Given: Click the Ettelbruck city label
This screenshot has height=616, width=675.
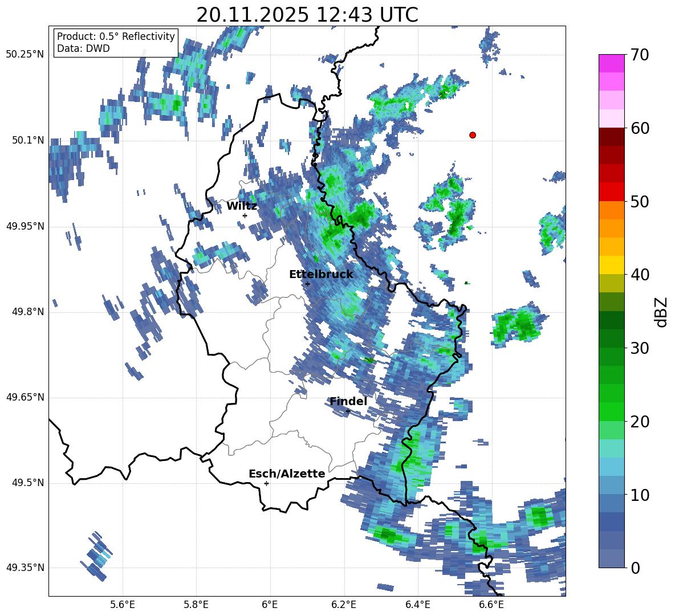Looking at the screenshot, I should pyautogui.click(x=321, y=275).
